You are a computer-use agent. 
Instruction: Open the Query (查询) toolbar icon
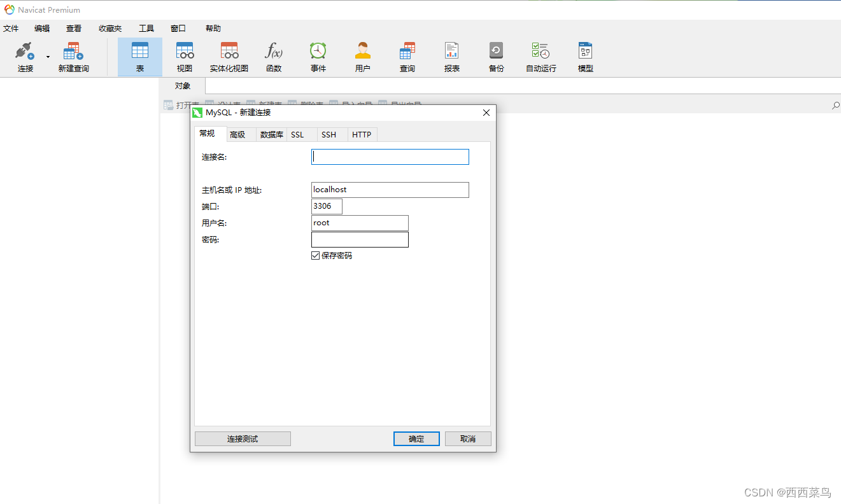pos(407,51)
